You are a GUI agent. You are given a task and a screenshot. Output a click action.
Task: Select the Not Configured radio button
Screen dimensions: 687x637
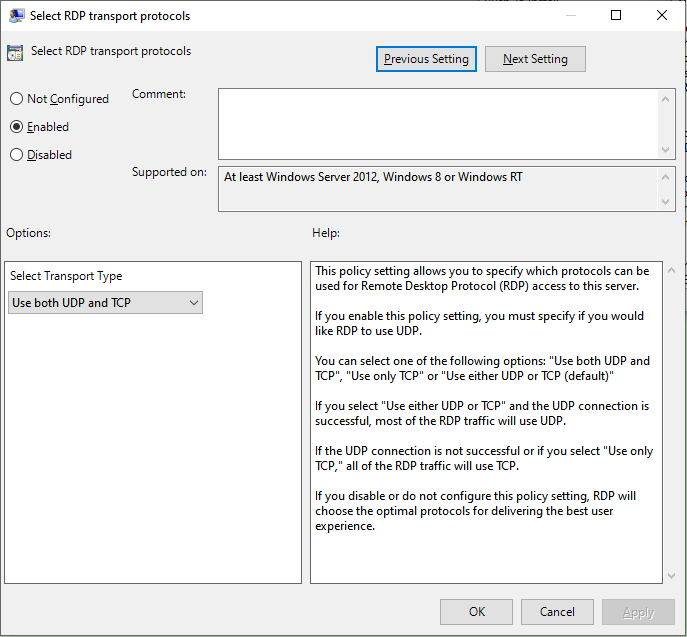(x=16, y=99)
